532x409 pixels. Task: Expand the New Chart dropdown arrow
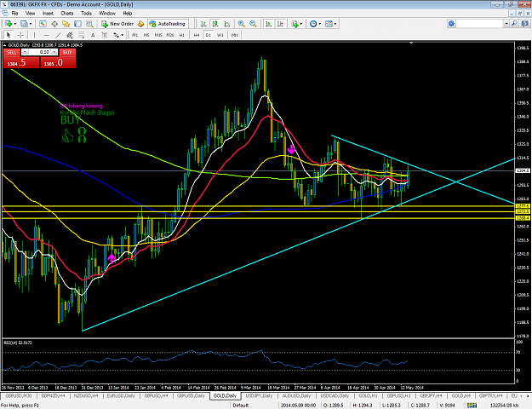click(x=14, y=24)
